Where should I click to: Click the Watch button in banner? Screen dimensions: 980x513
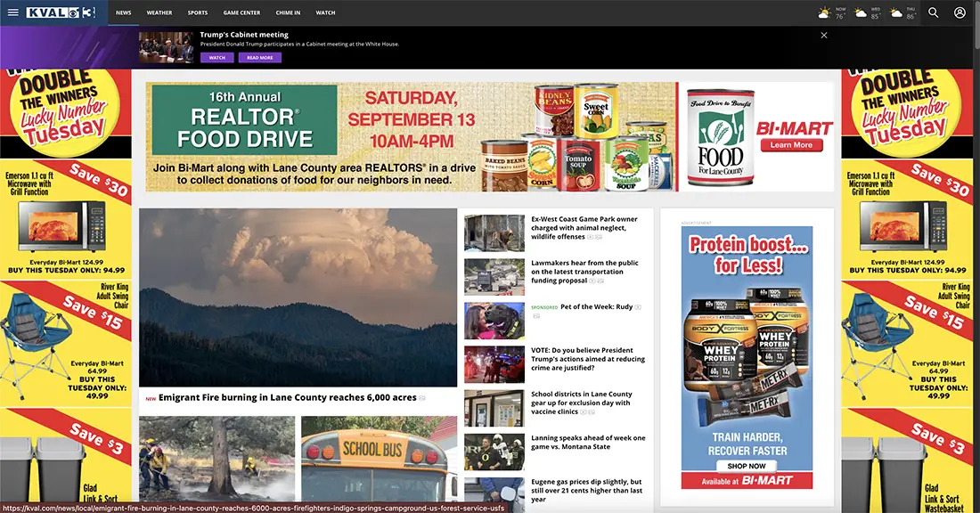tap(216, 58)
